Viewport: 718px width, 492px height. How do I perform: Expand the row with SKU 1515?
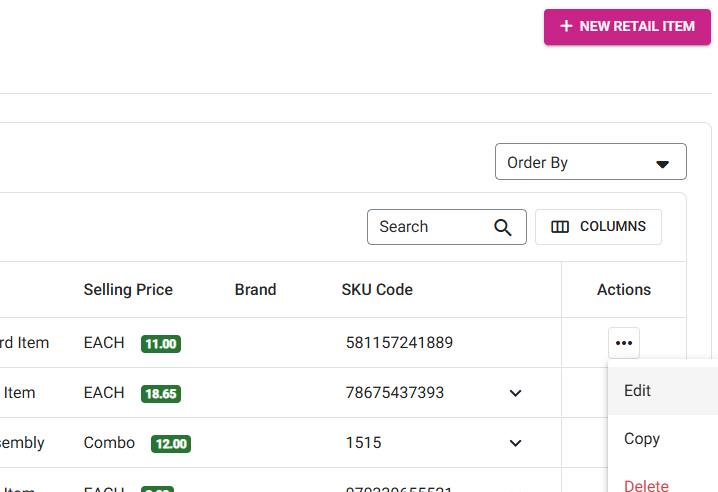click(x=516, y=443)
